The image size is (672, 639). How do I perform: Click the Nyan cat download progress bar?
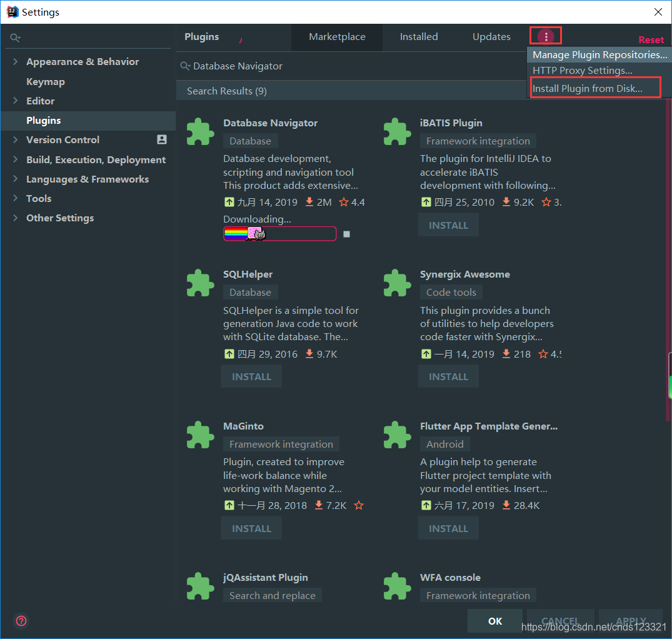(280, 234)
